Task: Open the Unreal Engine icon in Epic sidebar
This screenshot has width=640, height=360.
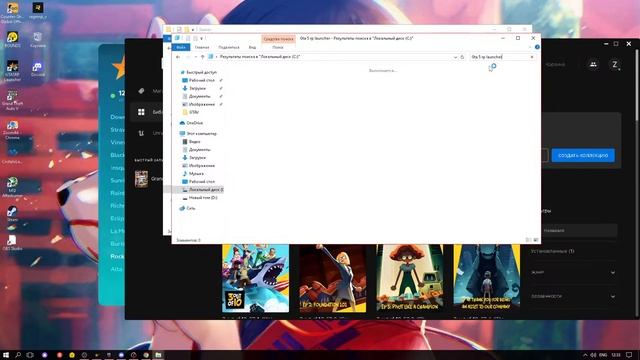Action: (141, 133)
